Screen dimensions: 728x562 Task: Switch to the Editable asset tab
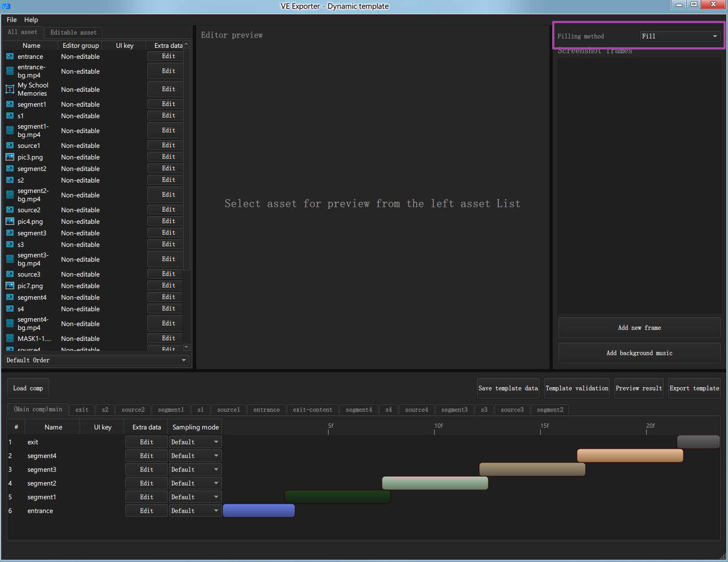[x=74, y=32]
